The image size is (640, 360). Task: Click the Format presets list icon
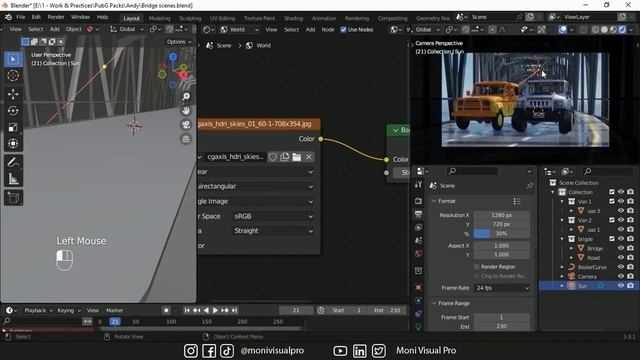click(x=517, y=201)
